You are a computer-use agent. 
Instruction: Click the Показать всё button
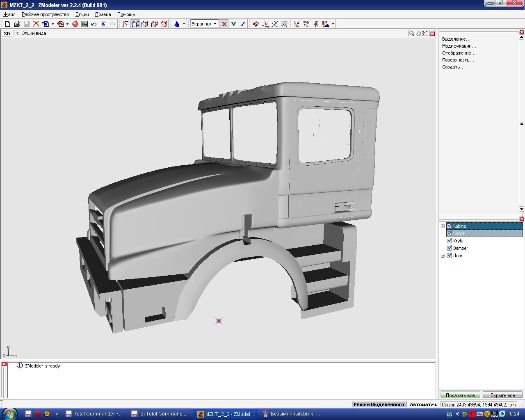pyautogui.click(x=460, y=395)
